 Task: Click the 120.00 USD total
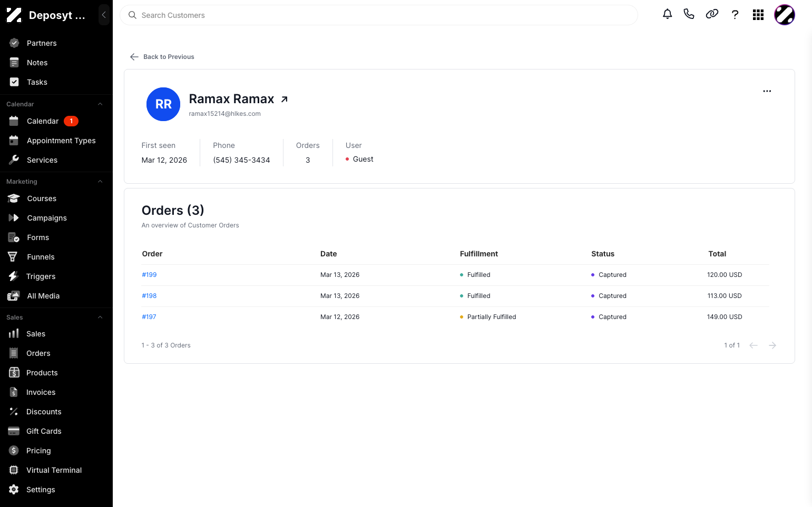pos(725,275)
